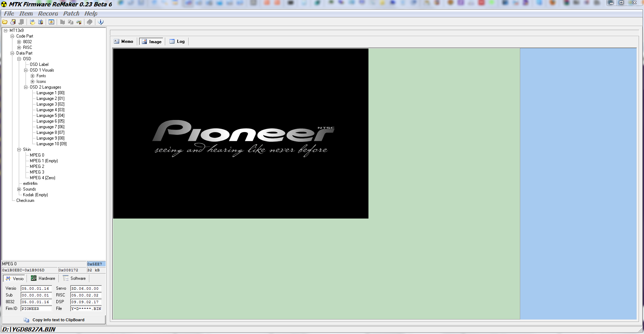644x334 pixels.
Task: Collapse the Data Part tree node
Action: [x=12, y=53]
